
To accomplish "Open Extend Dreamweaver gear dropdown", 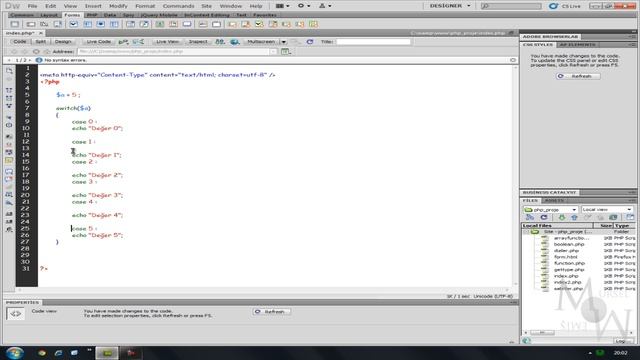I will (x=304, y=6).
